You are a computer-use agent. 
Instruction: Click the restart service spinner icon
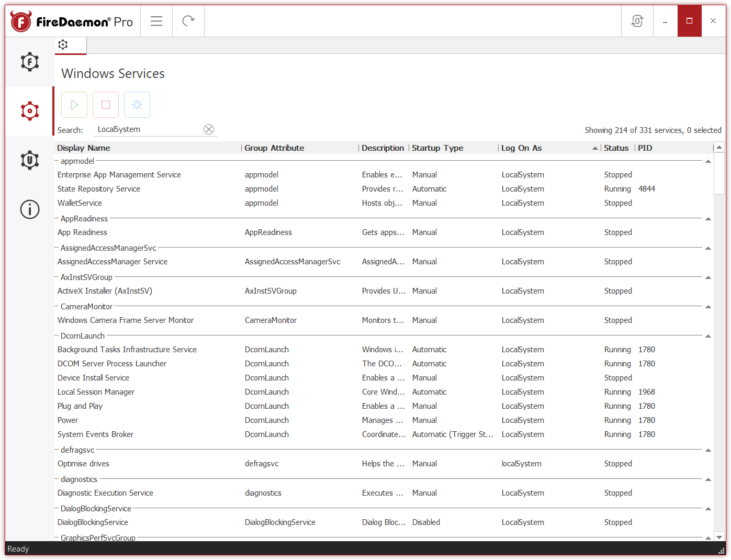[x=137, y=104]
